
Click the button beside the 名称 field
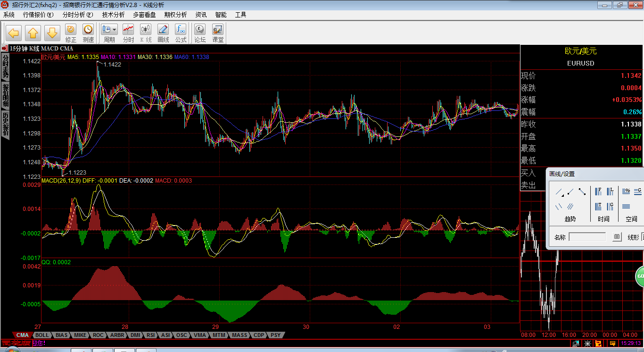617,237
